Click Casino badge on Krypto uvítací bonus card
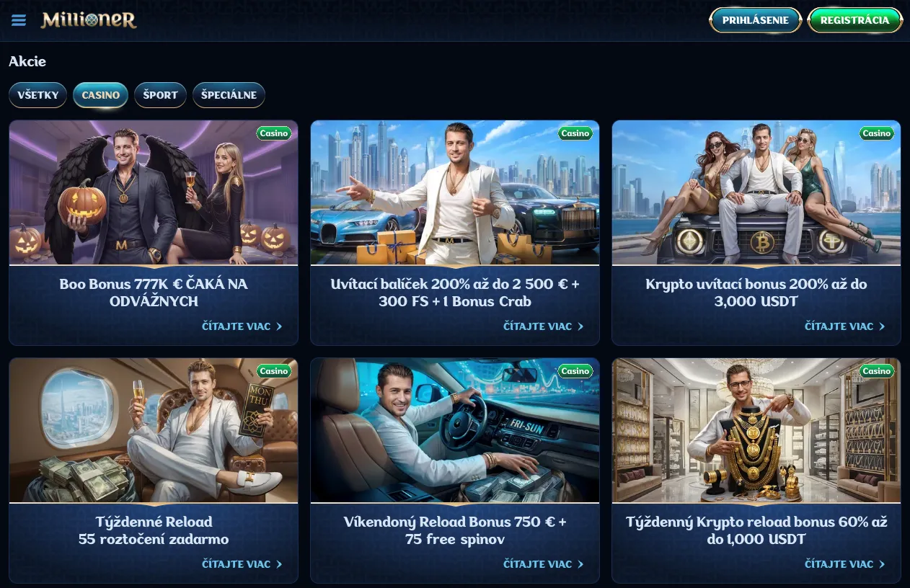 [x=877, y=133]
